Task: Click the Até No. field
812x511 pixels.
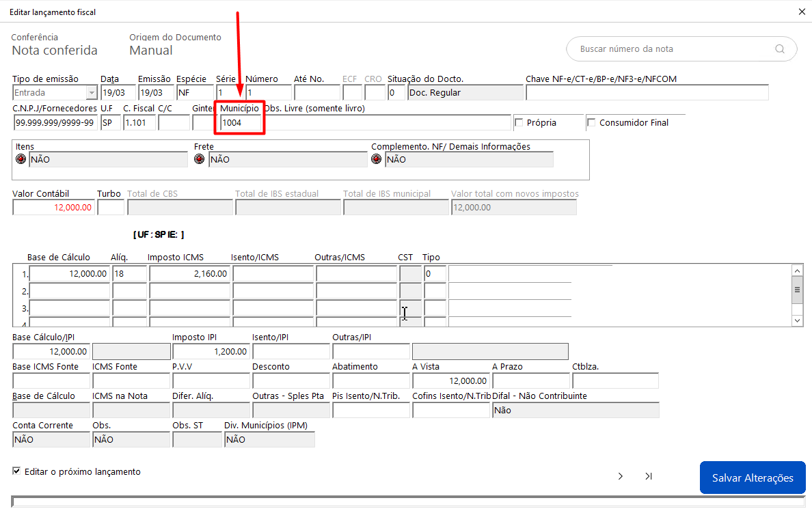Action: point(317,93)
